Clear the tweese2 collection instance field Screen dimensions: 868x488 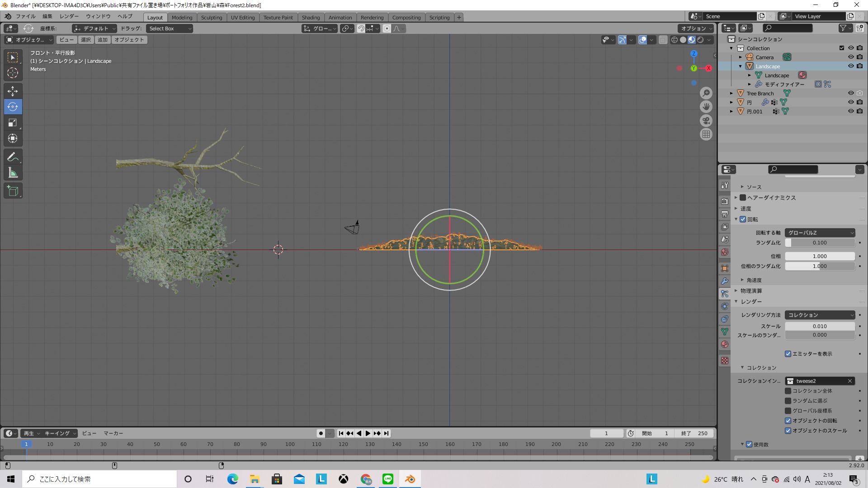pos(850,381)
